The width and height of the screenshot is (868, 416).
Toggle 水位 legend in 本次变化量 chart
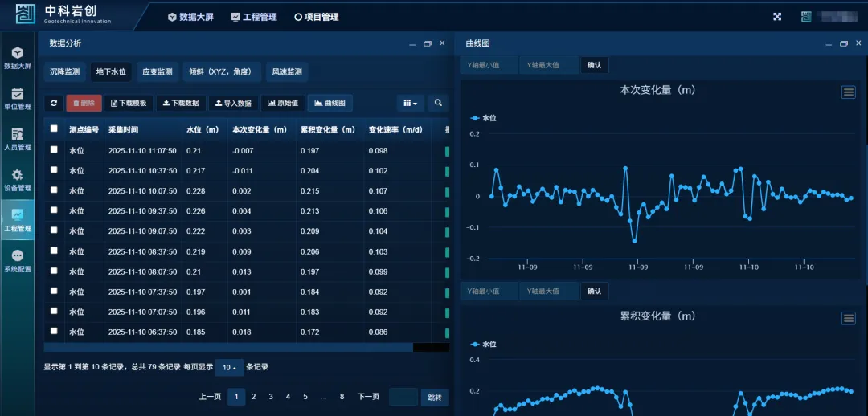[x=483, y=118]
